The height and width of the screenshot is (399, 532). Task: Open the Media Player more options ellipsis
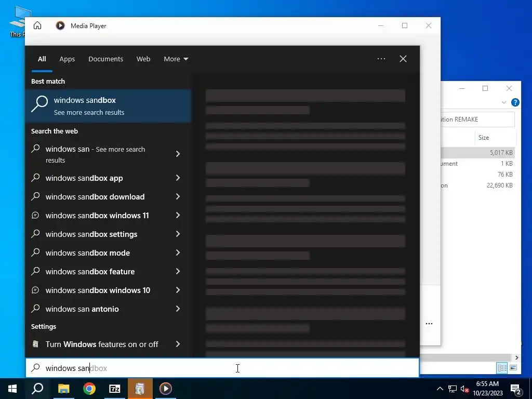coord(429,324)
